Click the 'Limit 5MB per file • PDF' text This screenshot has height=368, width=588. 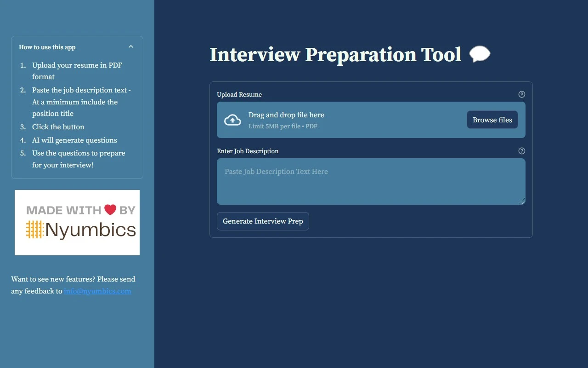pos(283,126)
